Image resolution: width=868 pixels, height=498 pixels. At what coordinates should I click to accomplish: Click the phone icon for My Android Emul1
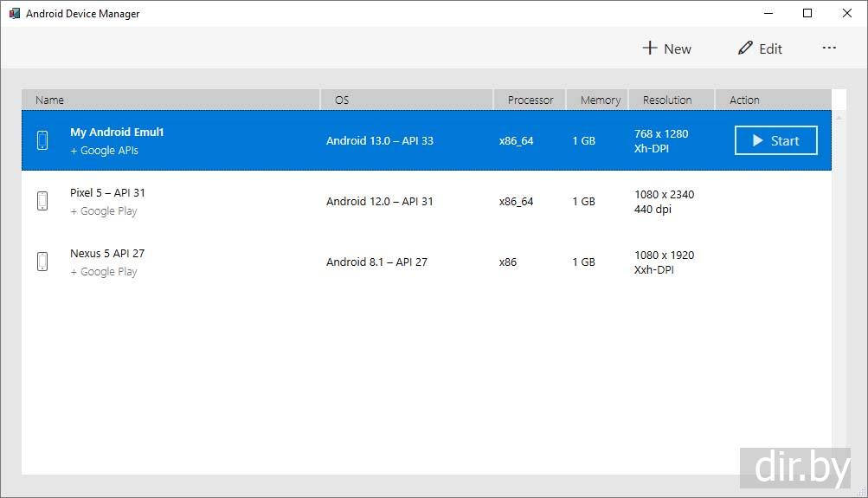(42, 140)
